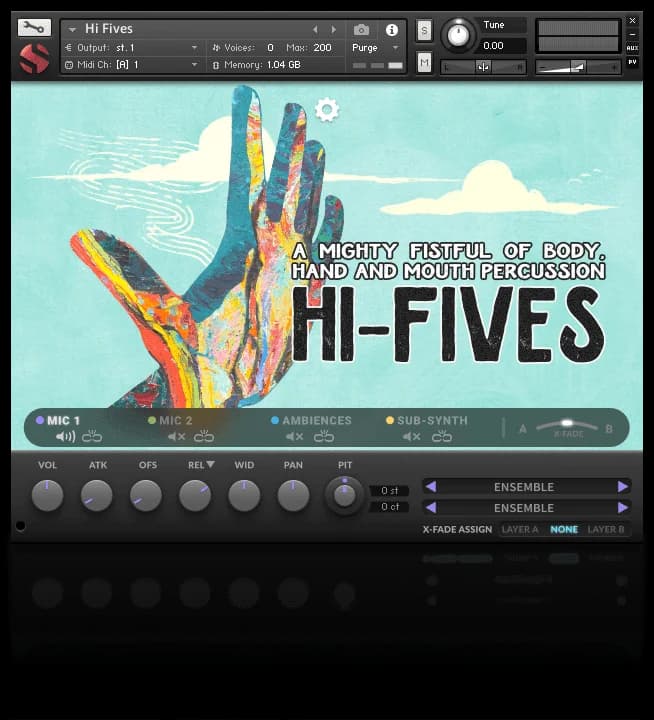Click the Max voices 200 value
The image size is (654, 720).
click(x=322, y=48)
